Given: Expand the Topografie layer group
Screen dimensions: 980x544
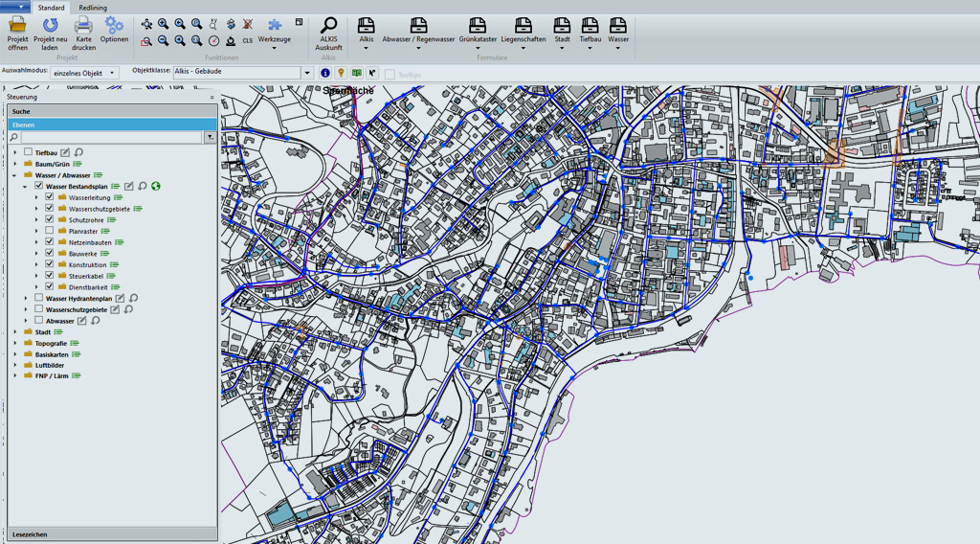Looking at the screenshot, I should pos(15,343).
